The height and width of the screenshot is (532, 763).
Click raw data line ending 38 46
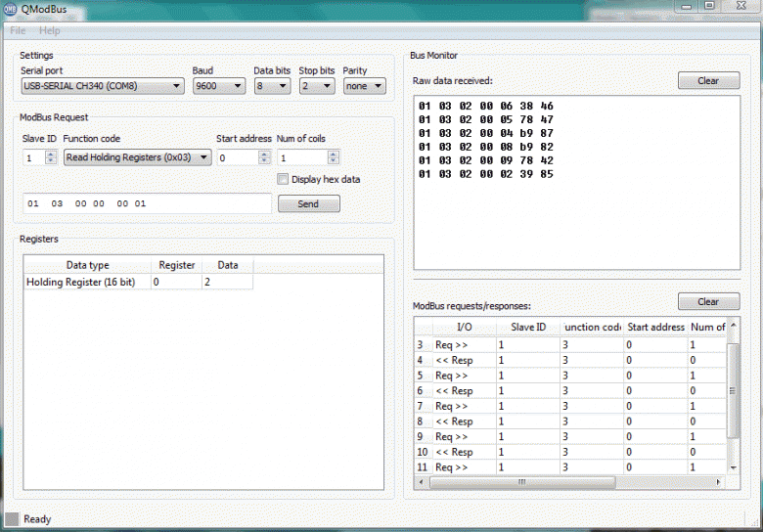485,106
